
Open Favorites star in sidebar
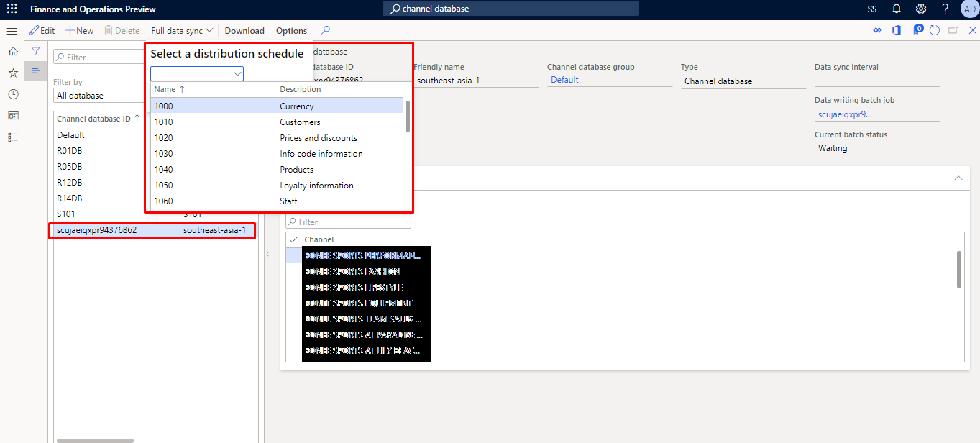13,73
